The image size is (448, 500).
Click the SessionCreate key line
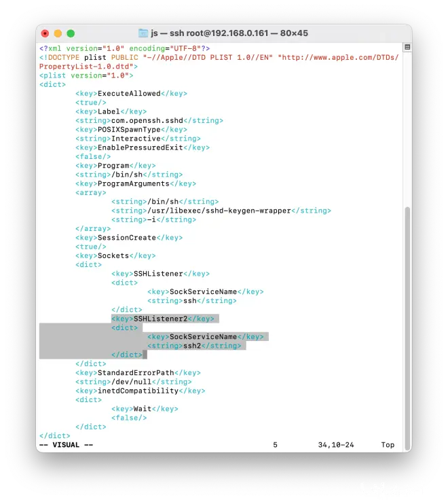click(129, 238)
